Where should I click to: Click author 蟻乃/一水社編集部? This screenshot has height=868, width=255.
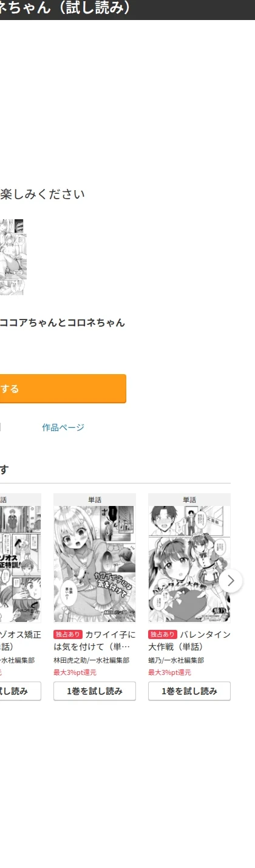click(x=176, y=660)
